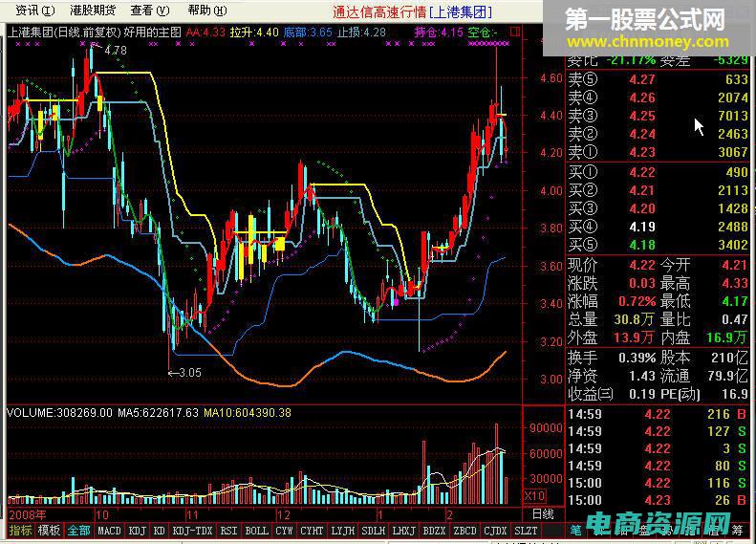The width and height of the screenshot is (756, 544).
Task: Click the VOLUME:308269.00 label
Action: (x=59, y=413)
